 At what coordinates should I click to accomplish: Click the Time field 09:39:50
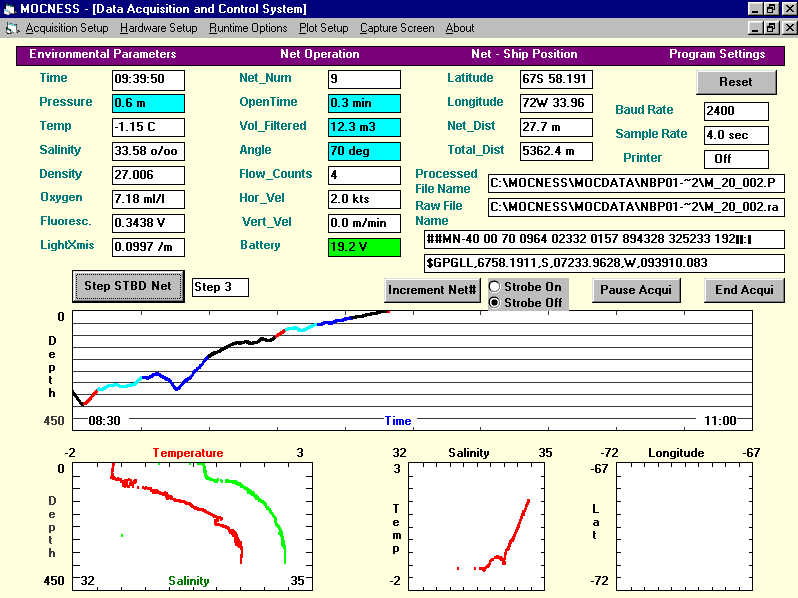click(x=148, y=79)
